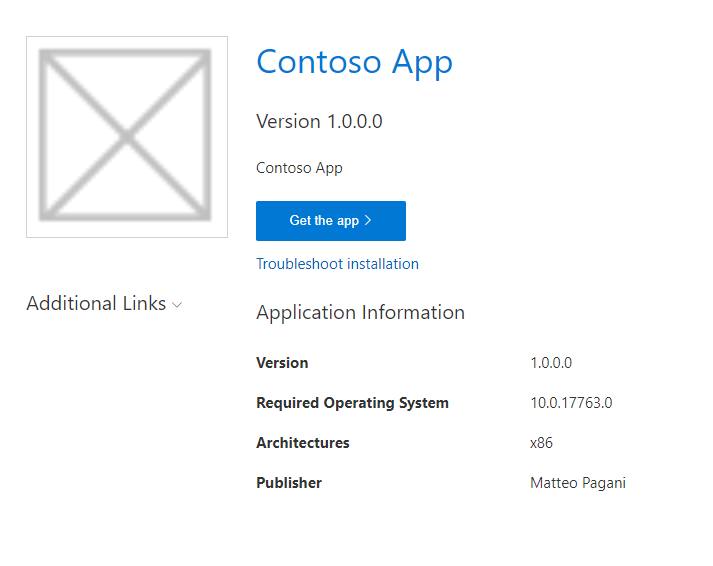
Task: Click the blue Contoso App title
Action: pos(354,62)
